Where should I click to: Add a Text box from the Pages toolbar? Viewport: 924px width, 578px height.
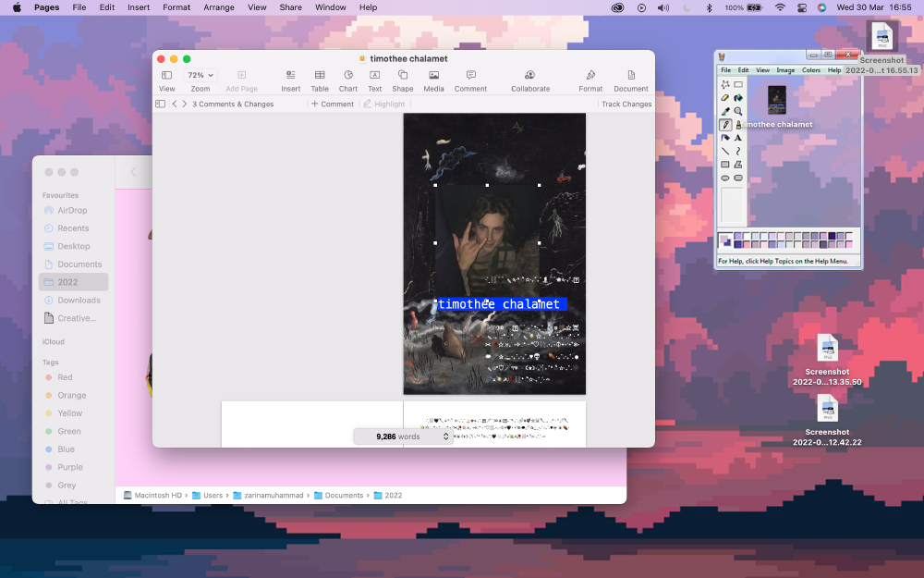point(375,80)
